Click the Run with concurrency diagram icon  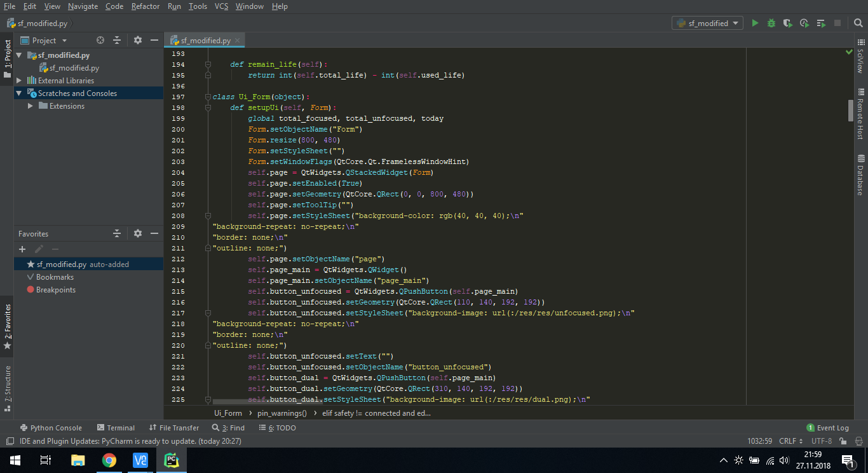(821, 23)
